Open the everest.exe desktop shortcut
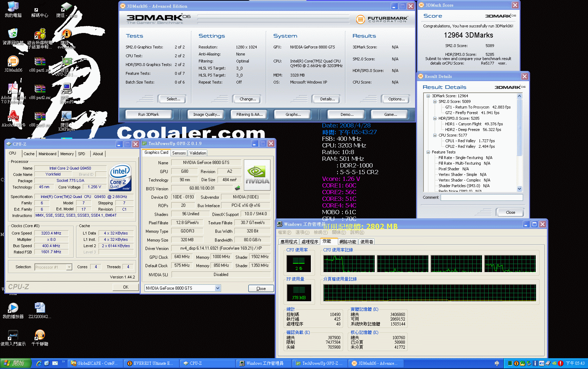Image resolution: width=588 pixels, height=369 pixels. click(66, 39)
